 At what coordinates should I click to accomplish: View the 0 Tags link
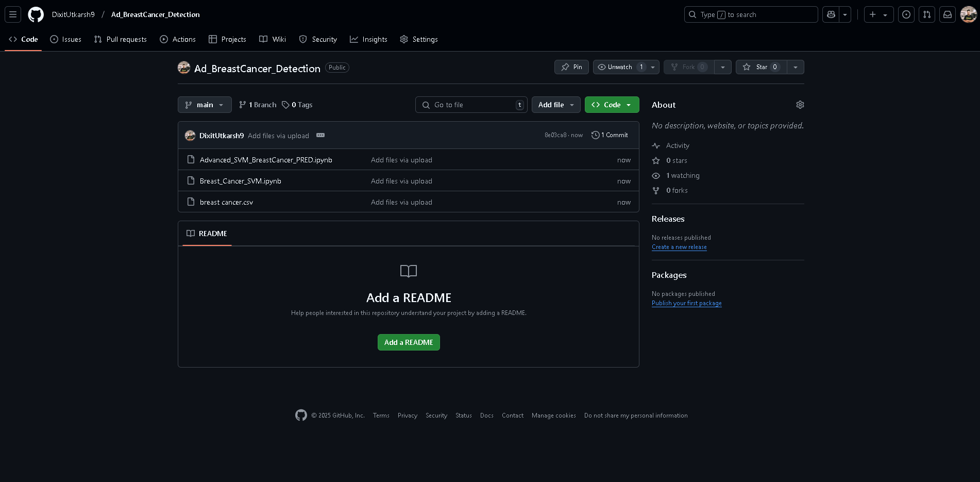click(297, 105)
